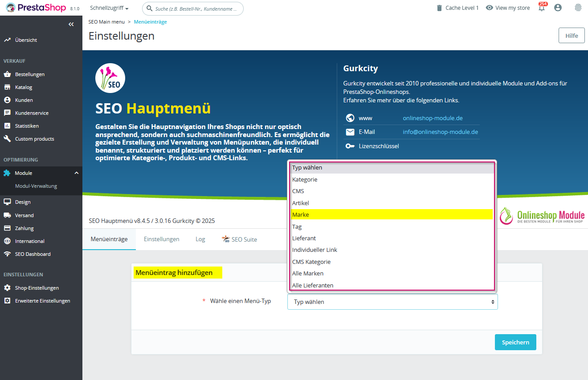Open notifications bell with 254 badge
The height and width of the screenshot is (380, 588).
coord(542,8)
